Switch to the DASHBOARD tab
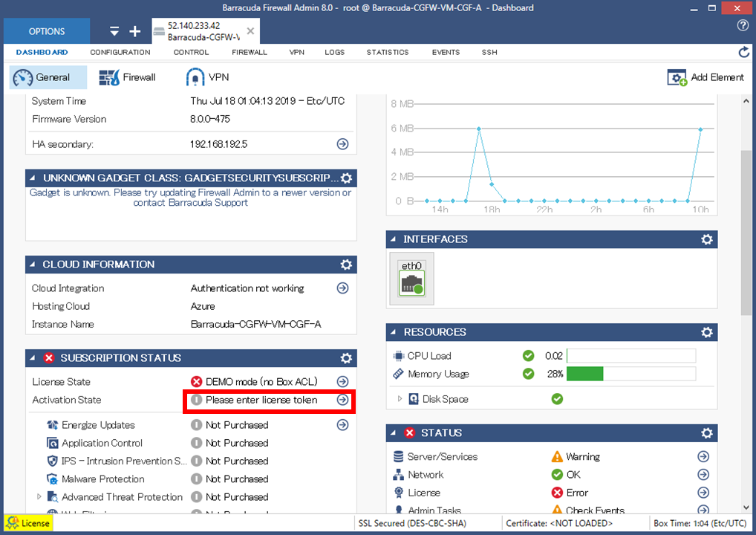756x535 pixels. coord(42,52)
